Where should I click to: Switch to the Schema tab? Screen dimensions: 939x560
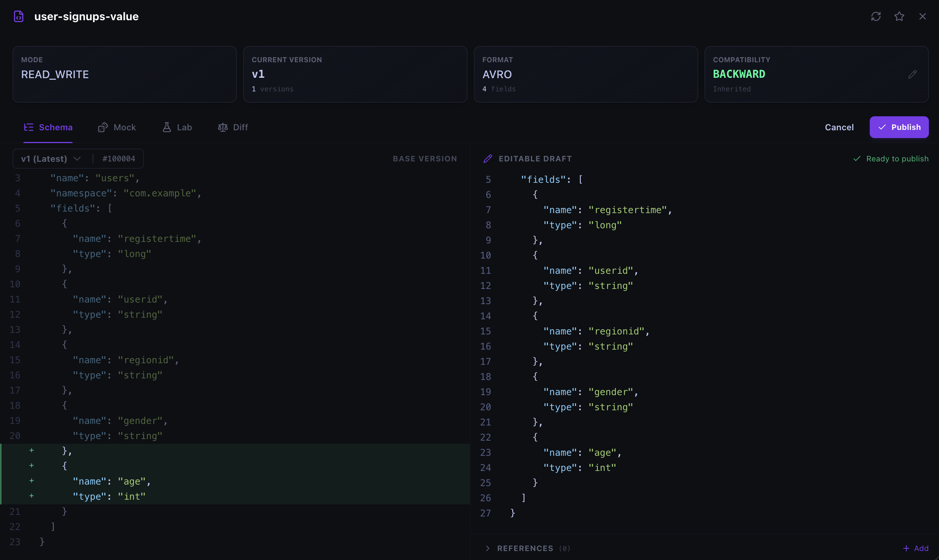[x=48, y=127]
